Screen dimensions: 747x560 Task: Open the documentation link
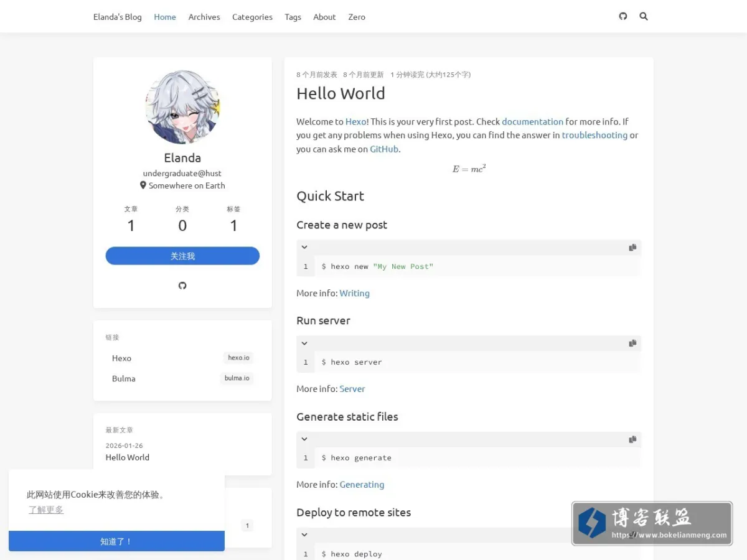click(532, 121)
